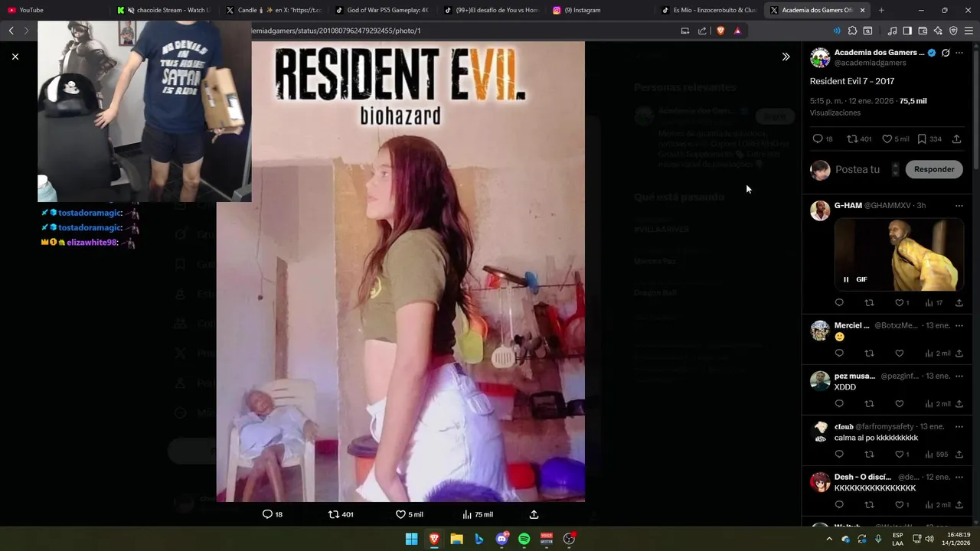Open Windows Start menu
980x551 pixels.
(x=411, y=539)
